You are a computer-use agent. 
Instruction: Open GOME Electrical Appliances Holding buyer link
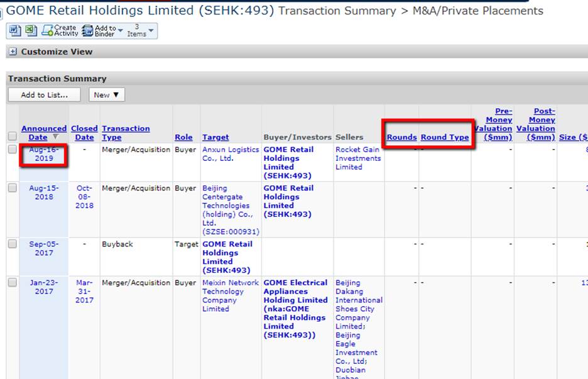tap(295, 309)
